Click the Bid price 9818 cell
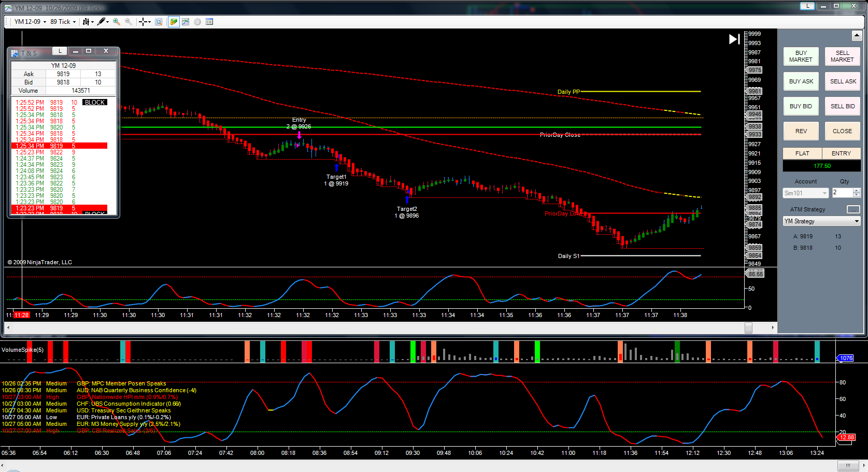 tap(63, 82)
